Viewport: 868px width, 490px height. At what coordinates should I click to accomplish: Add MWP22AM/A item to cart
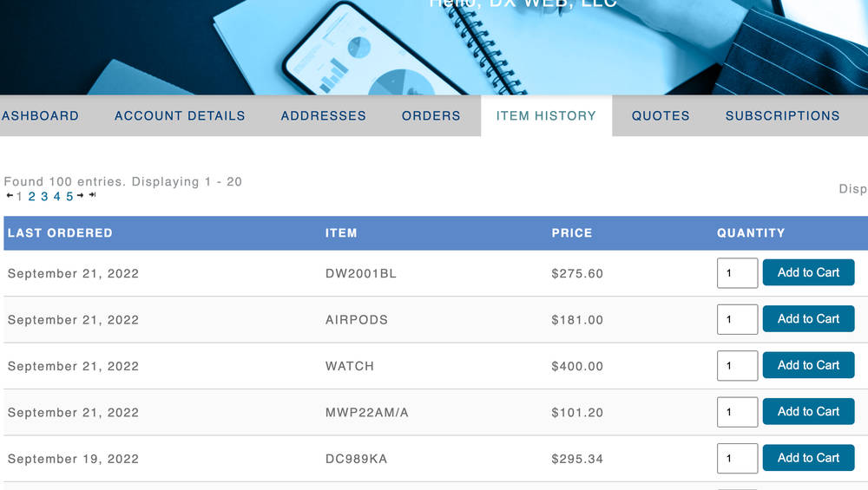click(808, 412)
